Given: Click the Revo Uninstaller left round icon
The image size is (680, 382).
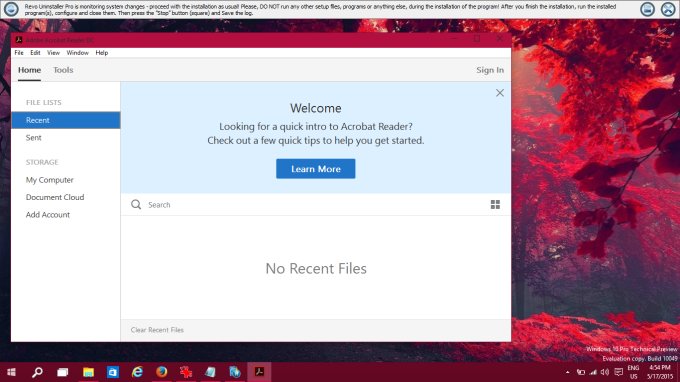Looking at the screenshot, I should [11, 9].
